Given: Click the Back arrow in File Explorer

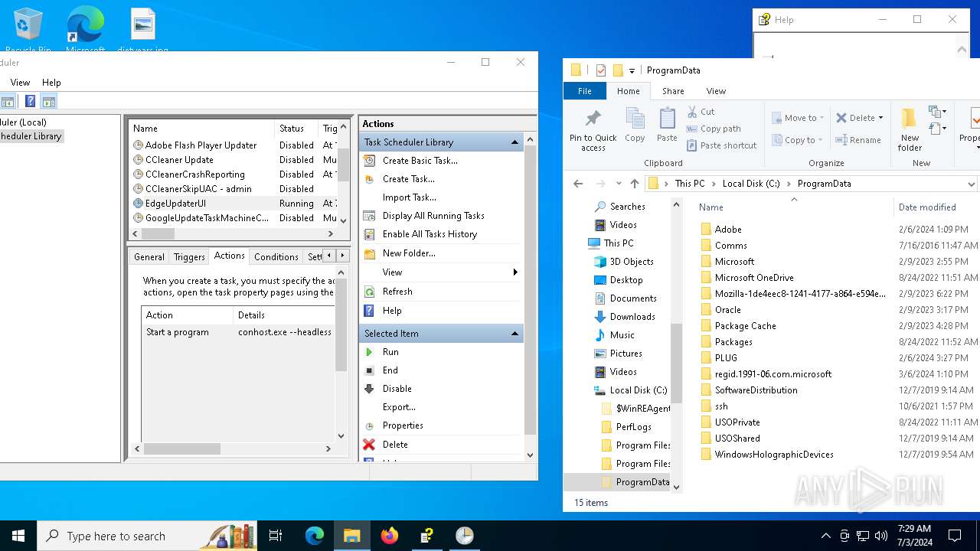Looking at the screenshot, I should (578, 184).
